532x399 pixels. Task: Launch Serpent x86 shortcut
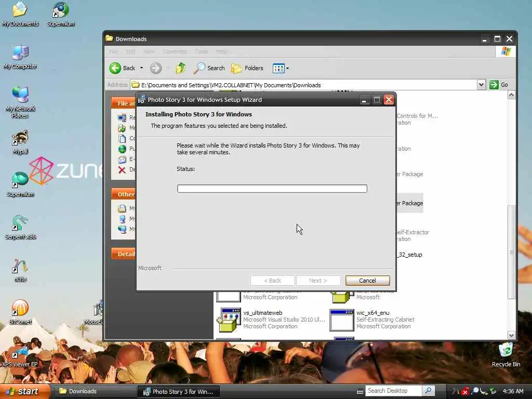[x=20, y=228]
